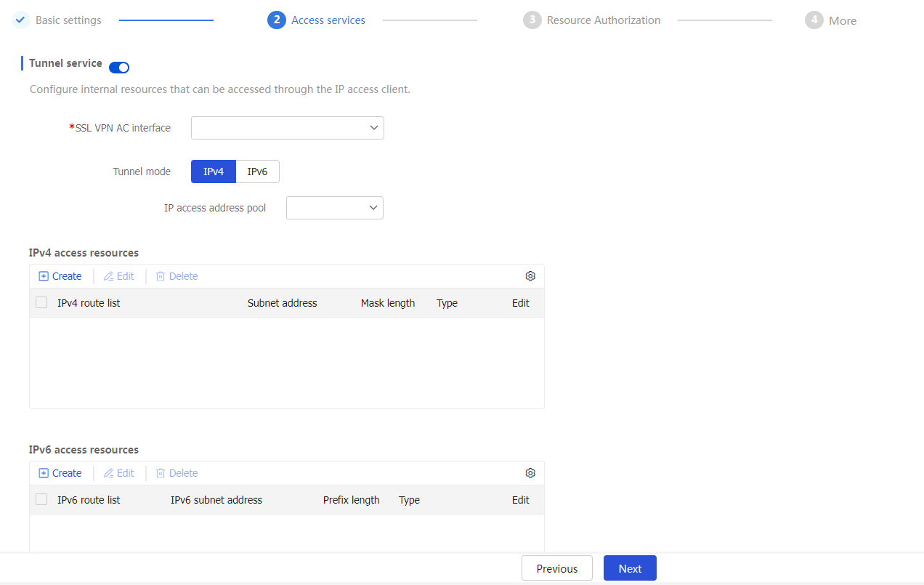Click Delete in IPv6 access resources toolbar
This screenshot has height=585, width=924.
[177, 473]
